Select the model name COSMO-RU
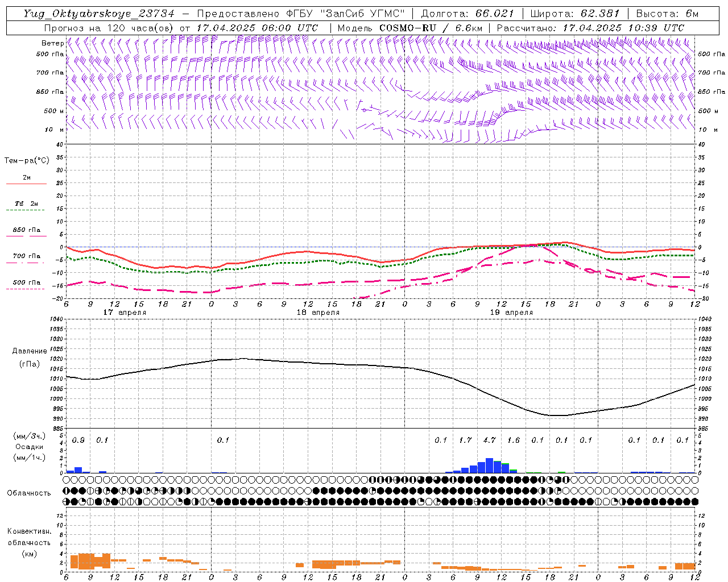This screenshot has height=582, width=728. click(408, 28)
